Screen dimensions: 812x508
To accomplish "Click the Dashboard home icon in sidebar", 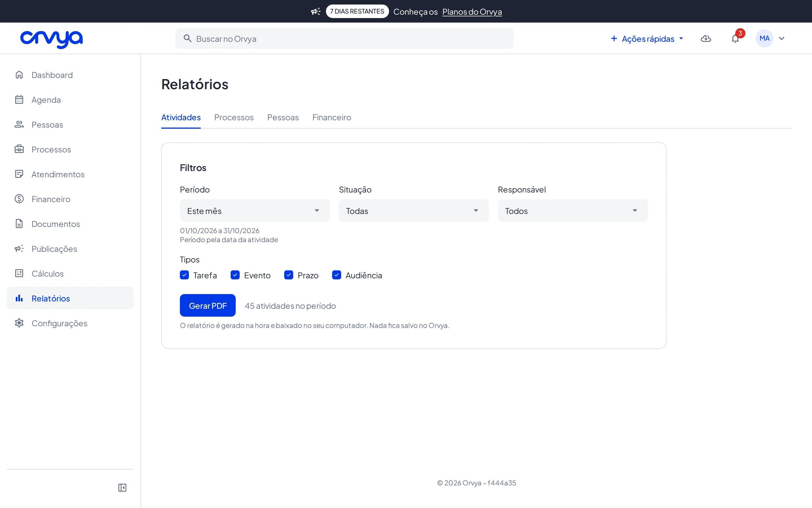I will click(x=19, y=75).
